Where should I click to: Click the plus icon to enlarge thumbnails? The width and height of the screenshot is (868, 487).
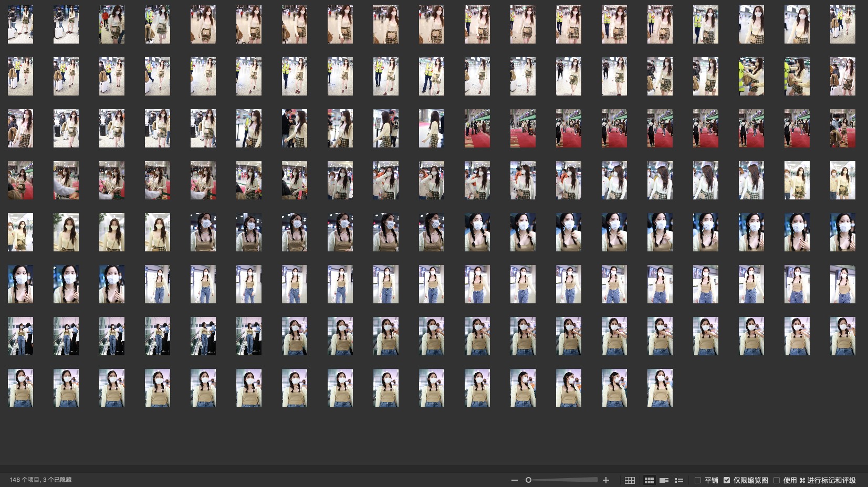coord(606,480)
